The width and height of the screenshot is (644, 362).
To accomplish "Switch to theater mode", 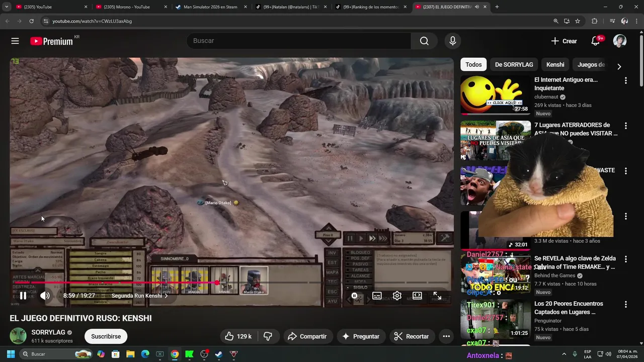I will tap(417, 296).
